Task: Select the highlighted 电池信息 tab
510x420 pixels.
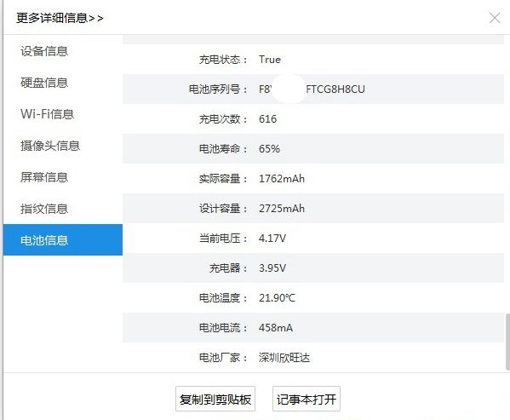Action: [63, 239]
